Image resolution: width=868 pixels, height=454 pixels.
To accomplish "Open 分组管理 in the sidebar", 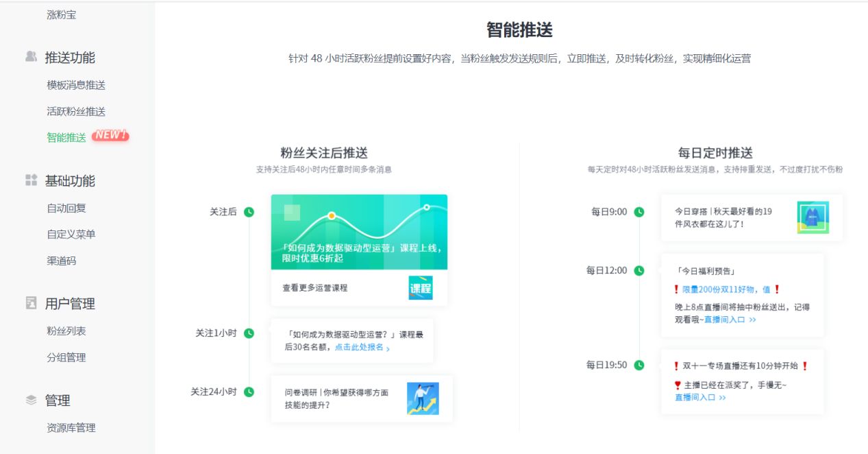I will [66, 357].
